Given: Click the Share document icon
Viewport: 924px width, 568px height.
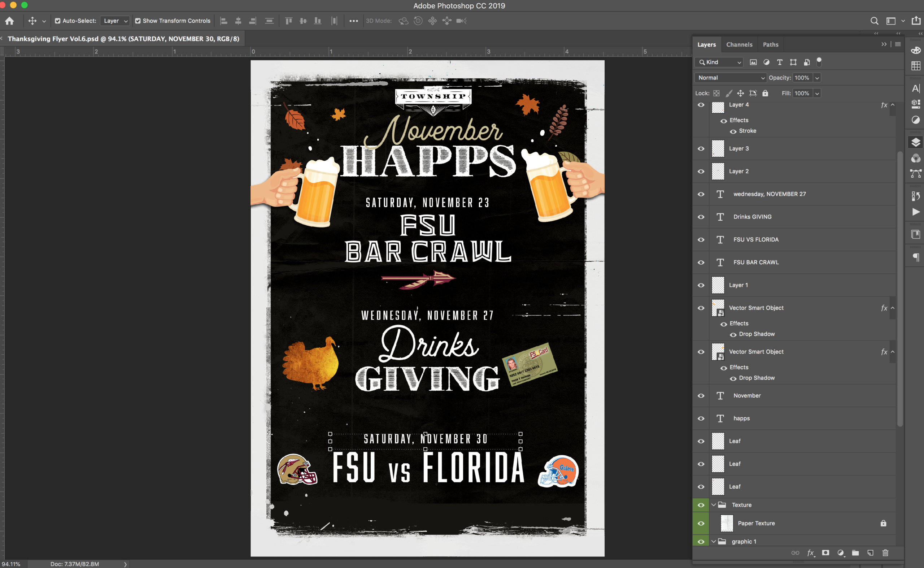Looking at the screenshot, I should click(916, 21).
